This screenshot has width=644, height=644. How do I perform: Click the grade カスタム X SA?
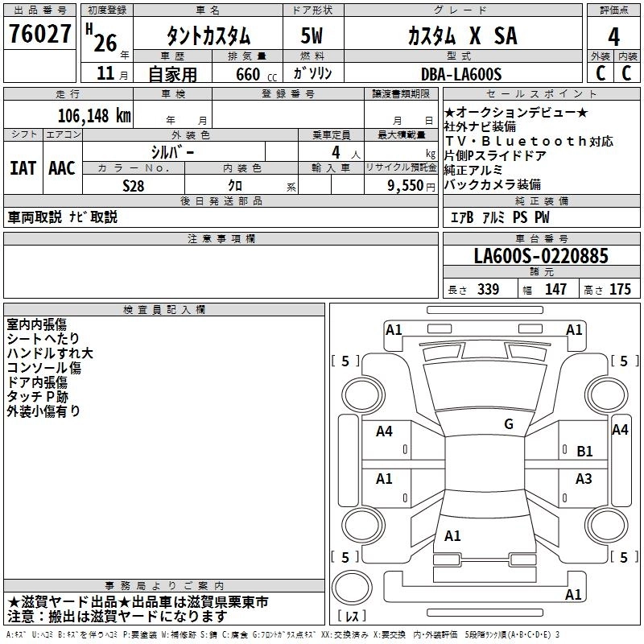[463, 35]
